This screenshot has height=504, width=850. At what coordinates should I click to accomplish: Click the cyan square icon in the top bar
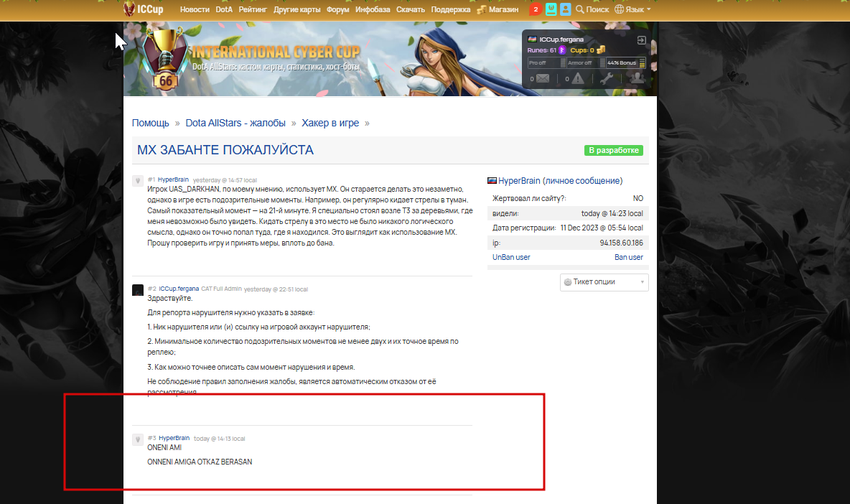pyautogui.click(x=551, y=9)
